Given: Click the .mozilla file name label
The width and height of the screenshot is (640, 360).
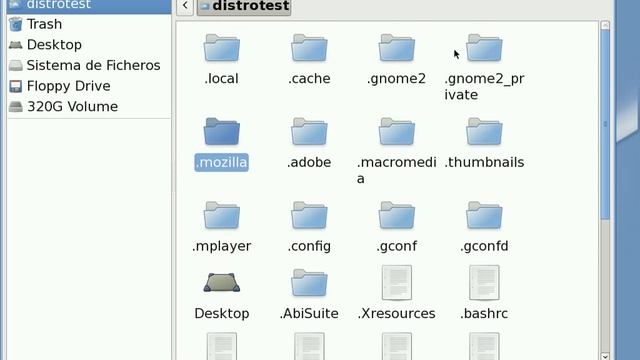Looking at the screenshot, I should (221, 162).
